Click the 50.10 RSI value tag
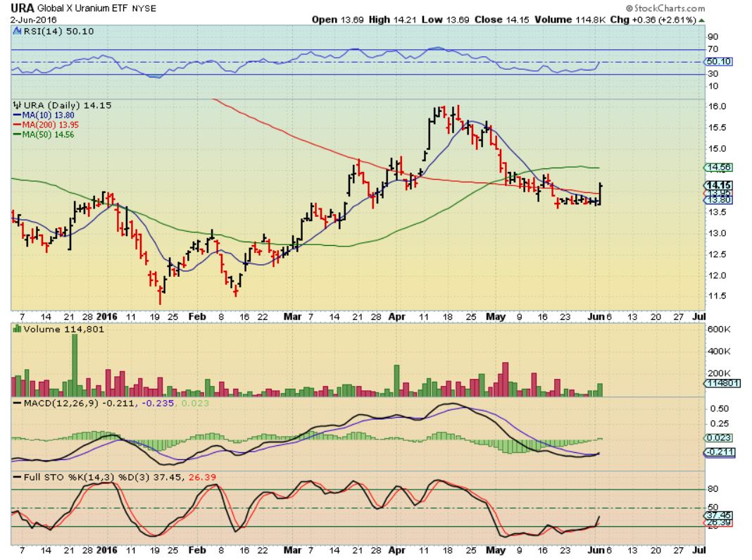Image resolution: width=752 pixels, height=560 pixels. [718, 61]
